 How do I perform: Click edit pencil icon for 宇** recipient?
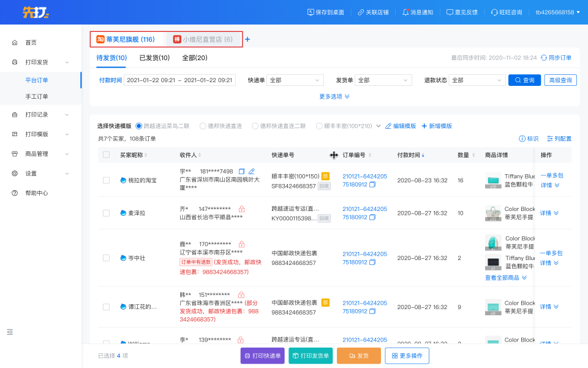(252, 171)
